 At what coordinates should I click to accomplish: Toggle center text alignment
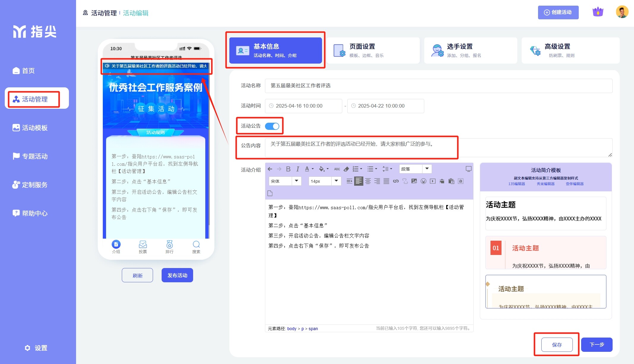click(x=368, y=181)
